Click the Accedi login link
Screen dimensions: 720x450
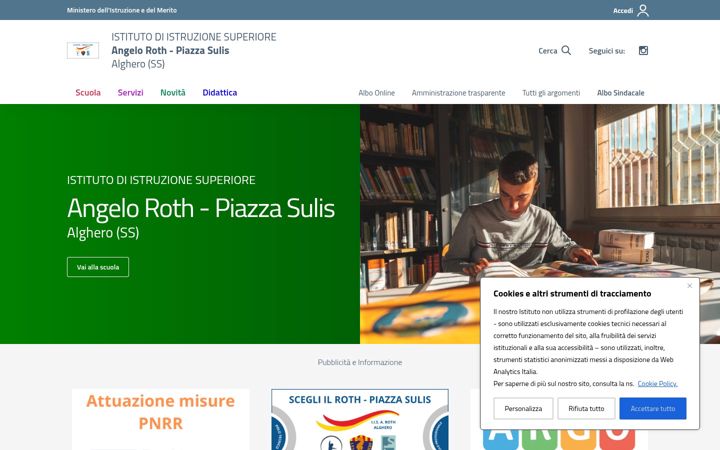(x=623, y=10)
